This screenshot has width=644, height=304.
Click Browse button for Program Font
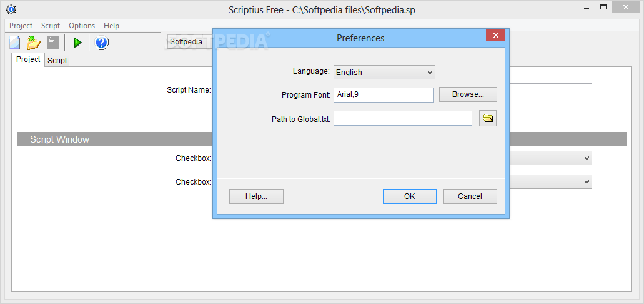(468, 94)
